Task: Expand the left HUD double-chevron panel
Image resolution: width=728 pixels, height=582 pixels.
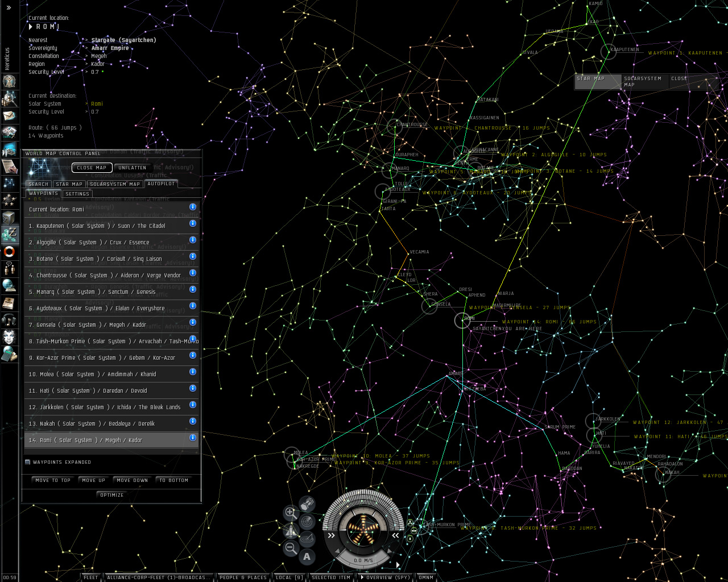Action: 331,535
